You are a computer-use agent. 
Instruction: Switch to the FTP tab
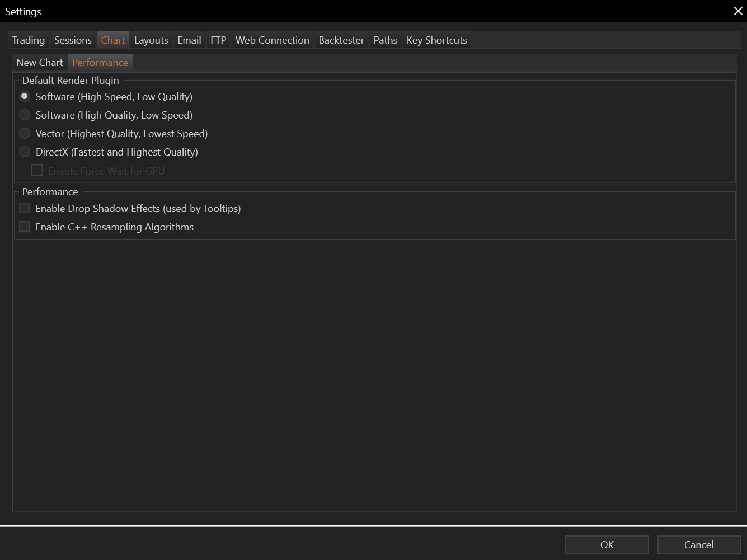coord(218,40)
